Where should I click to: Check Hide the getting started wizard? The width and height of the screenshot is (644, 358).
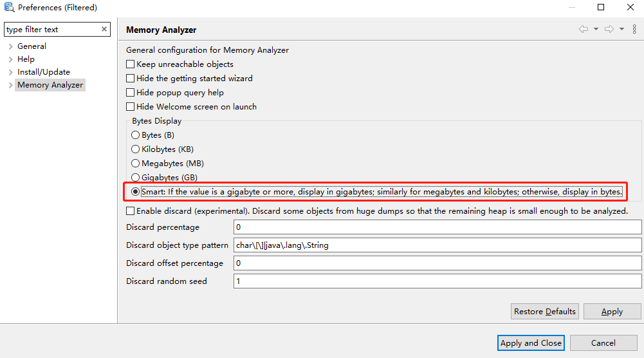click(130, 78)
